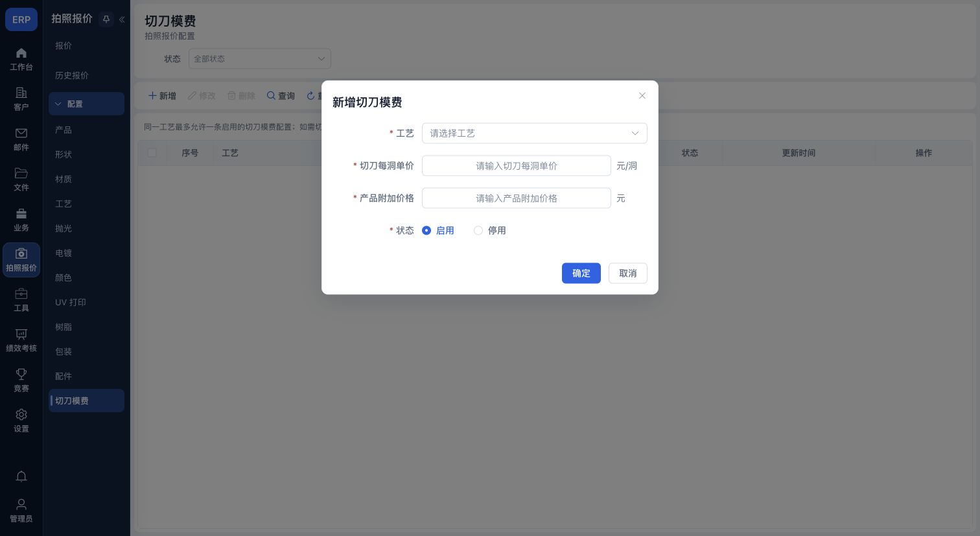The height and width of the screenshot is (536, 980).
Task: Pin the 拍照报价 sidebar
Action: point(106,19)
